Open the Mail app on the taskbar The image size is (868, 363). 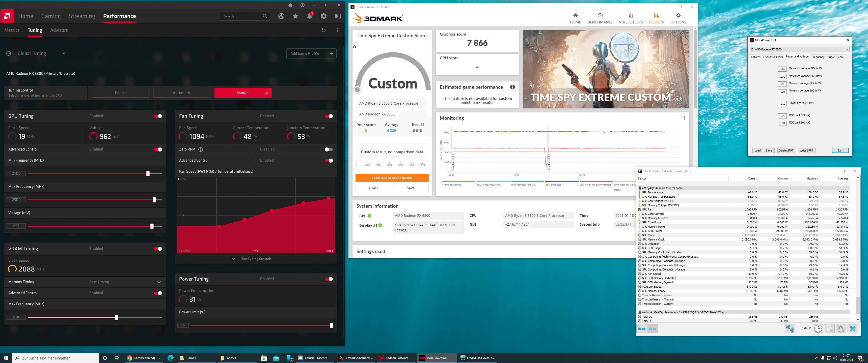276,358
